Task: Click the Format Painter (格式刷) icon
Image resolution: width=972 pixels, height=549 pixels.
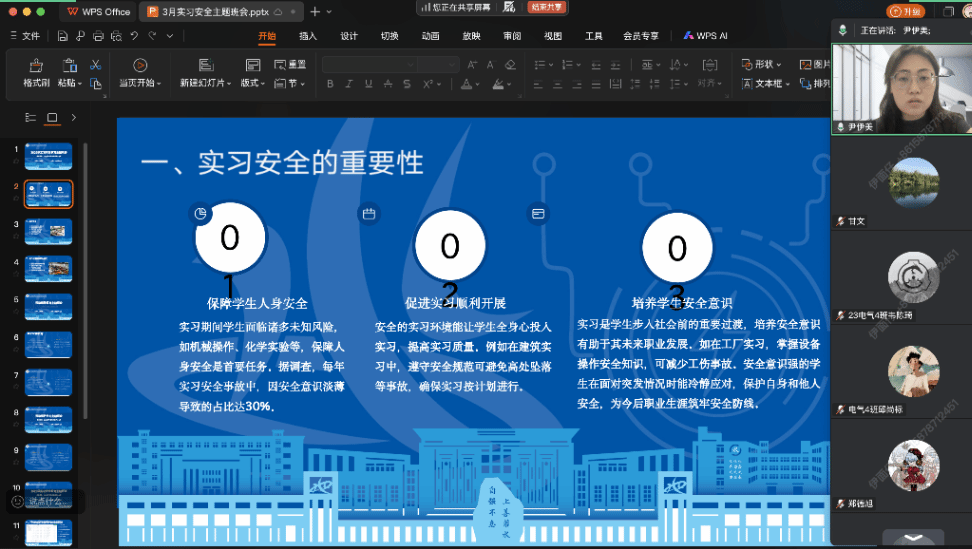Action: tap(36, 66)
